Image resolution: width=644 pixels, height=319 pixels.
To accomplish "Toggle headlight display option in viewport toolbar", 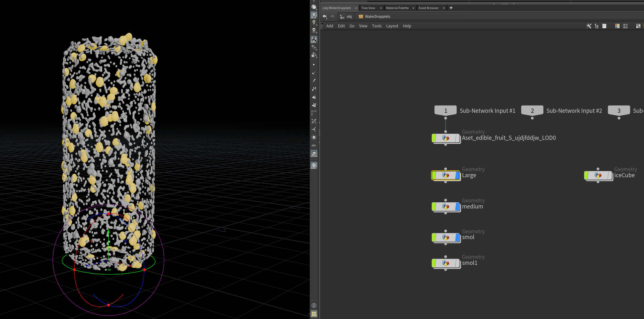I will click(x=314, y=15).
